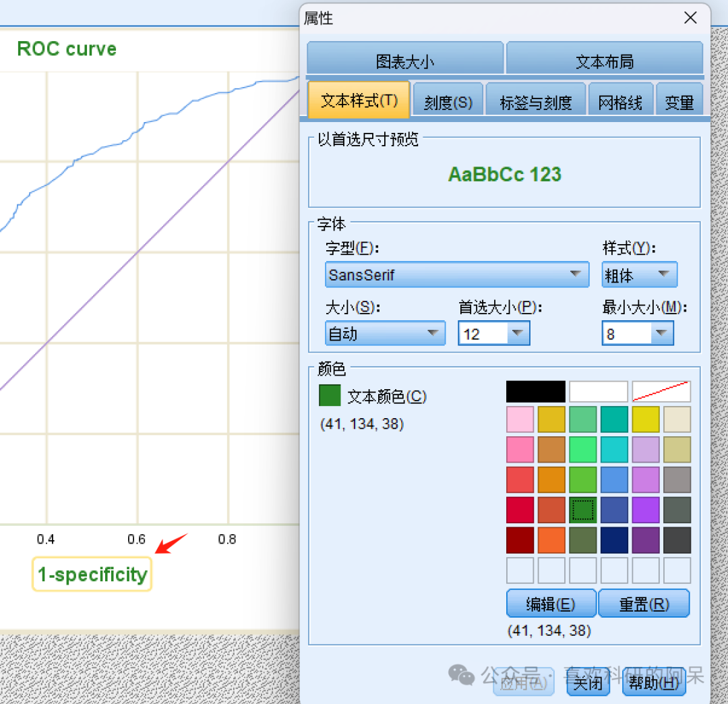Open the 网格线 tab
728x704 pixels.
coord(620,100)
